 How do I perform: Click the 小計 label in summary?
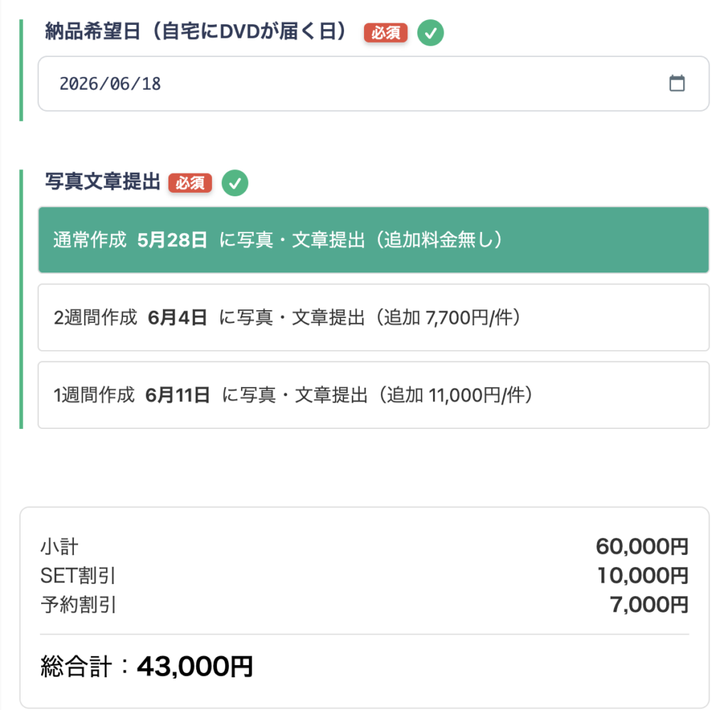[x=59, y=547]
